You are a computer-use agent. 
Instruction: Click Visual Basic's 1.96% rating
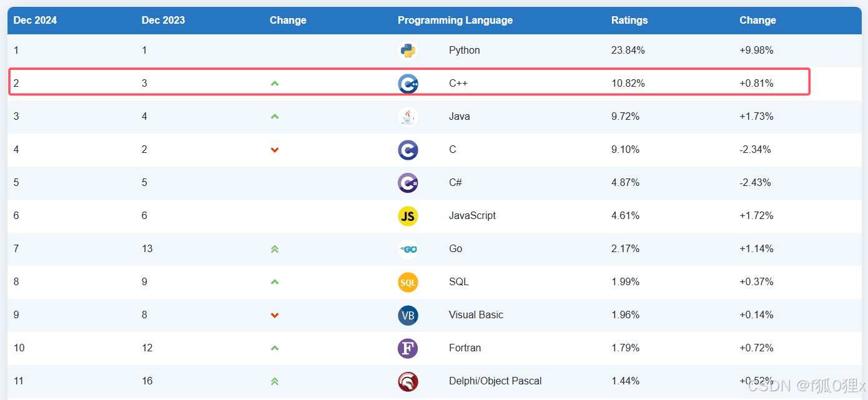point(626,315)
